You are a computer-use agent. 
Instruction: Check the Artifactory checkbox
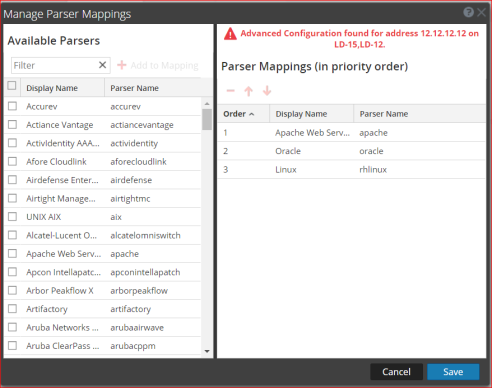(12, 309)
